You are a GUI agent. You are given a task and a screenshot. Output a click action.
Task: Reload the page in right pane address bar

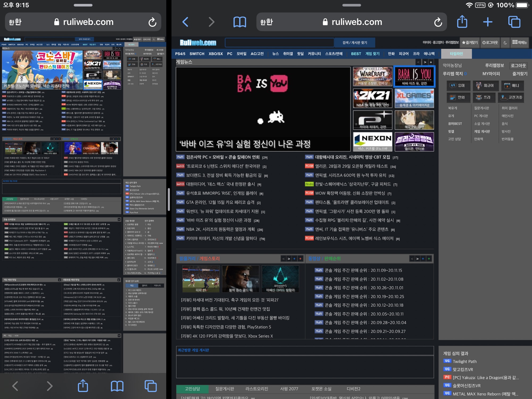pos(438,22)
